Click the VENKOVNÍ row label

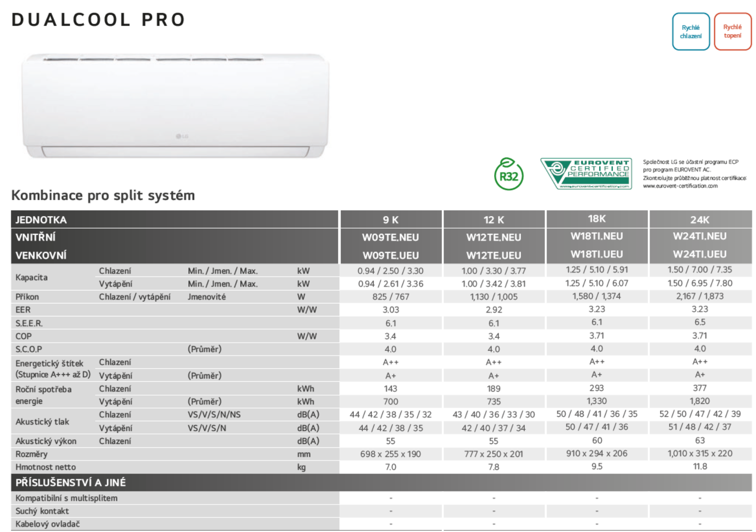click(x=41, y=255)
